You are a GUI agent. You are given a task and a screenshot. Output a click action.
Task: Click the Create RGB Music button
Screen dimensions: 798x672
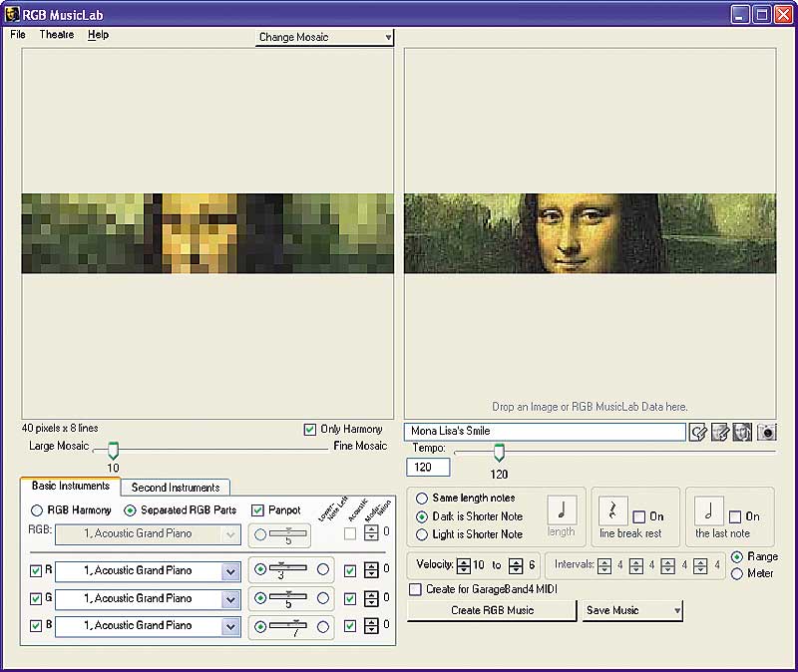pyautogui.click(x=492, y=610)
